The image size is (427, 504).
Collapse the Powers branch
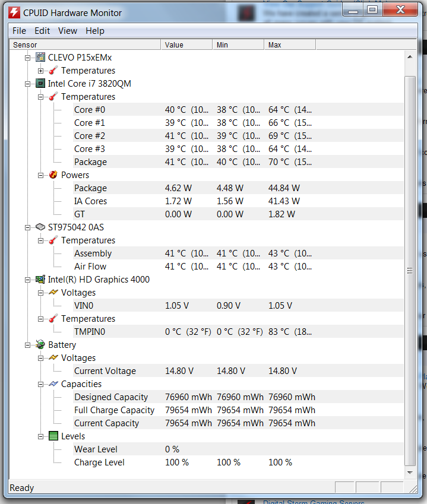[x=40, y=175]
